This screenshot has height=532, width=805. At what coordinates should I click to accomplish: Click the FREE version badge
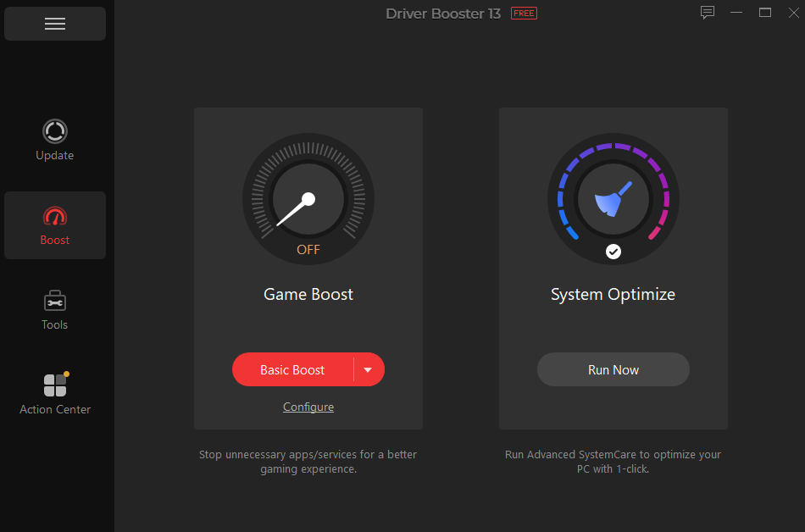tap(523, 13)
